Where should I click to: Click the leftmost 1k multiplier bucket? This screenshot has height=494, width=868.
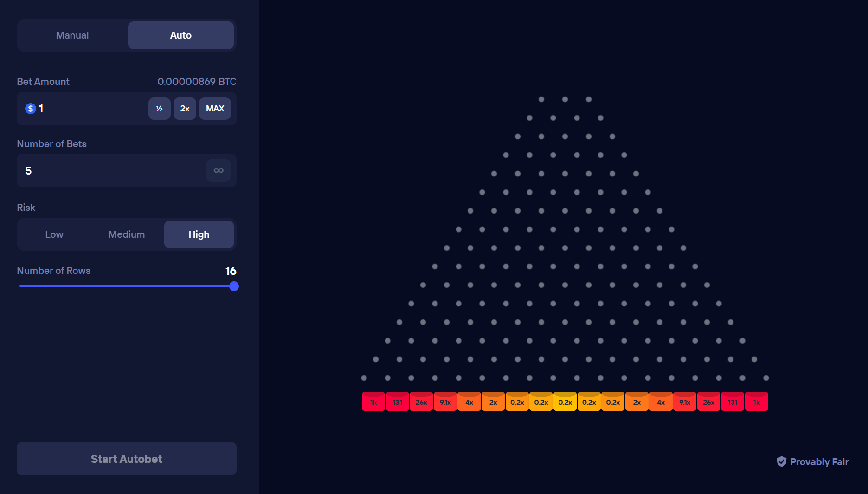tap(373, 402)
